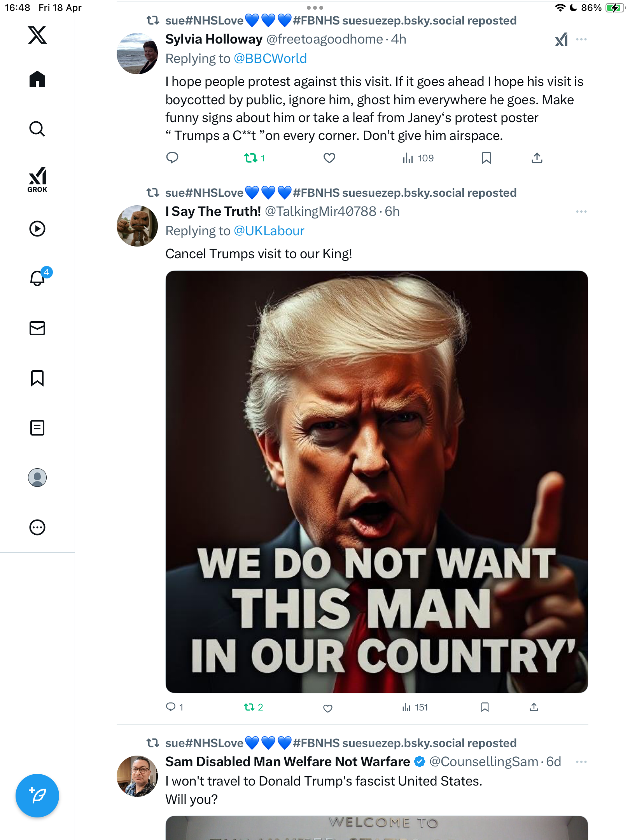Like Sylvia Holloway's post
Viewport: 630px width, 840px height.
click(x=329, y=158)
